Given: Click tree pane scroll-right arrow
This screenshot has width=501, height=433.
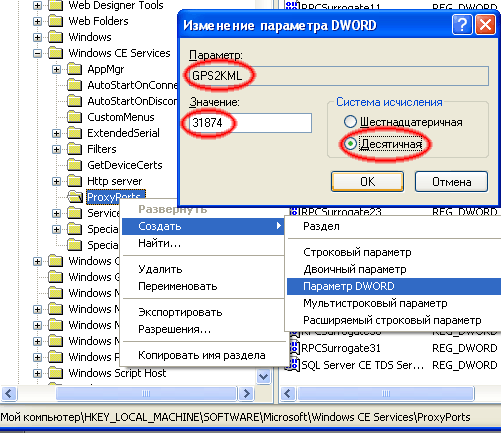Looking at the screenshot, I should 247,394.
